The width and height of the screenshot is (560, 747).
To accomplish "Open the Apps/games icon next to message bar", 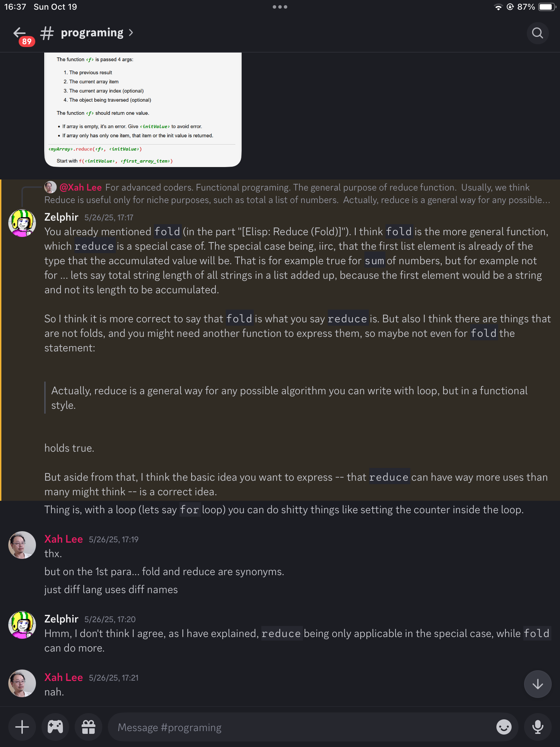I will [x=55, y=727].
